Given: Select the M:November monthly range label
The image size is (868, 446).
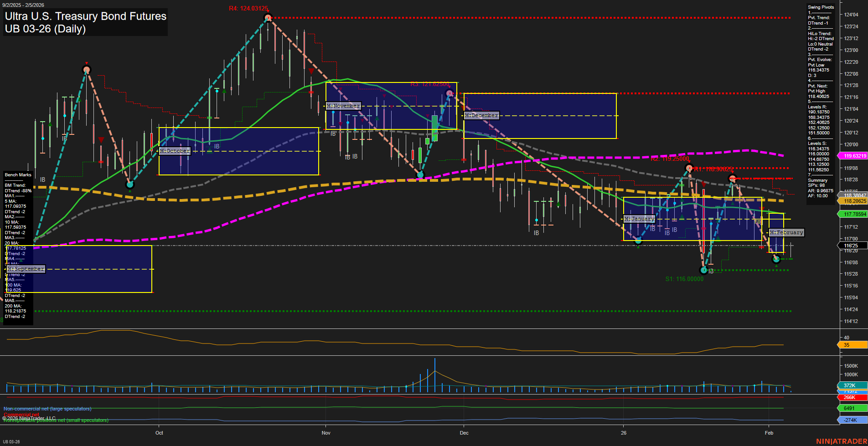Looking at the screenshot, I should click(x=343, y=106).
